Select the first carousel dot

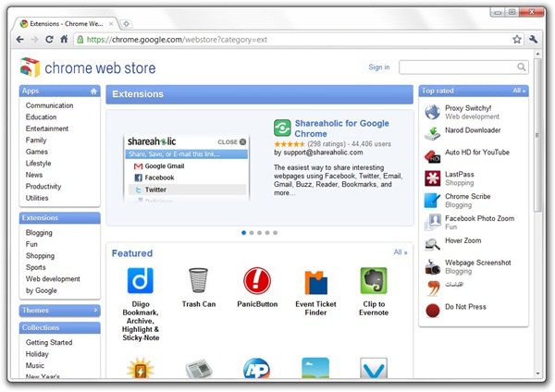pyautogui.click(x=243, y=233)
